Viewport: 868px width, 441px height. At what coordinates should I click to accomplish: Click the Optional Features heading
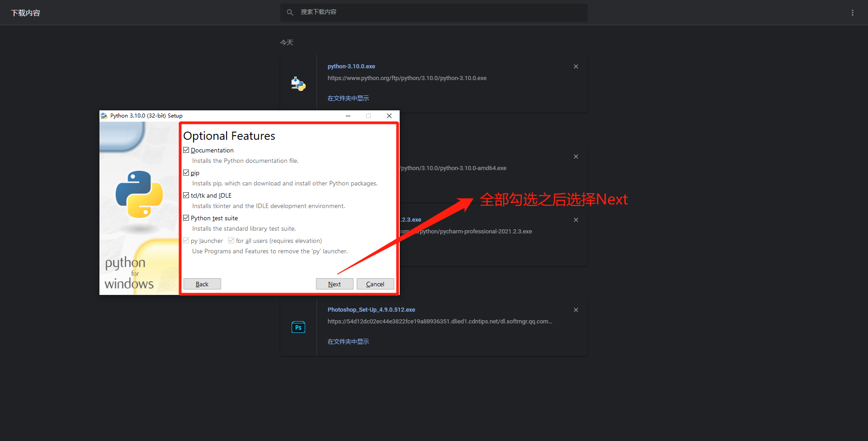[229, 136]
